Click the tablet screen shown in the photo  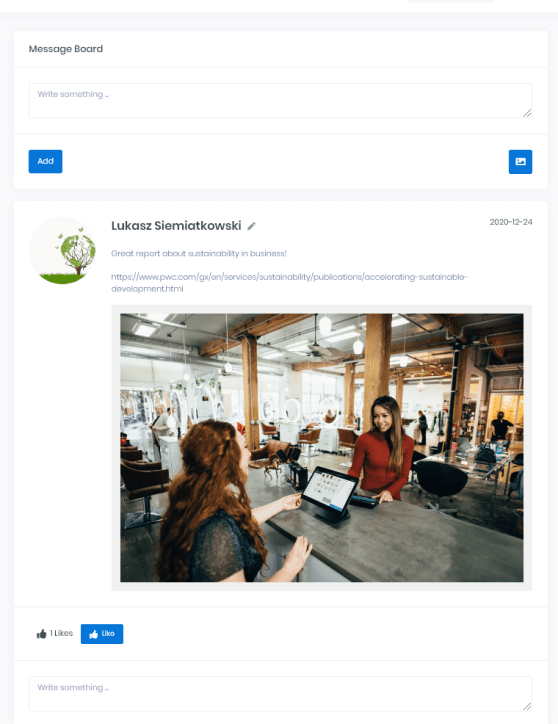(329, 489)
